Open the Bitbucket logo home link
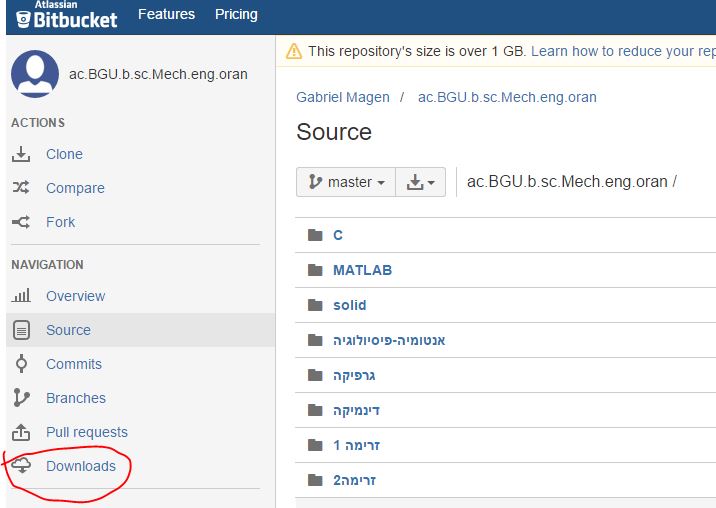The image size is (716, 508). click(67, 16)
